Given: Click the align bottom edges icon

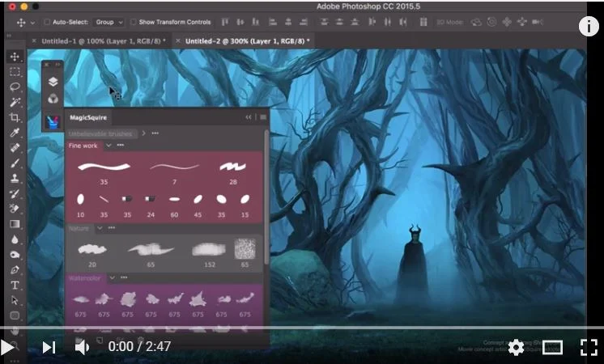Looking at the screenshot, I should tap(255, 22).
